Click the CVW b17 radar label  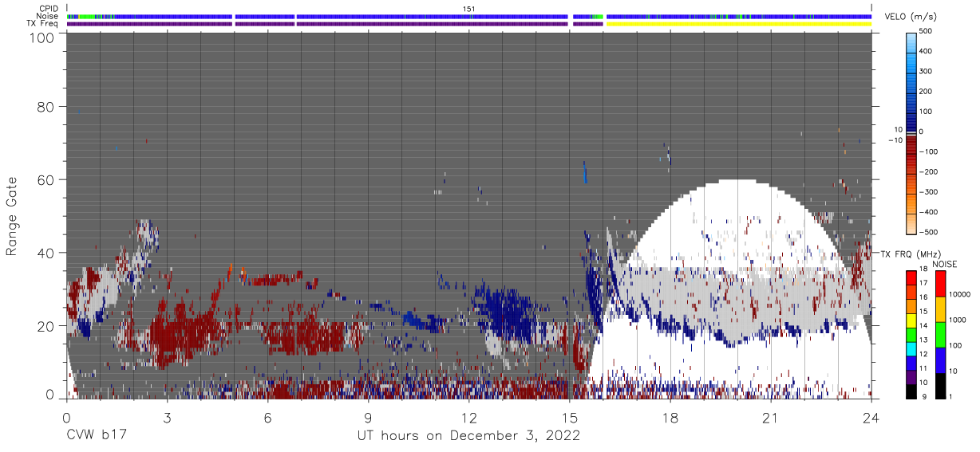pyautogui.click(x=96, y=436)
